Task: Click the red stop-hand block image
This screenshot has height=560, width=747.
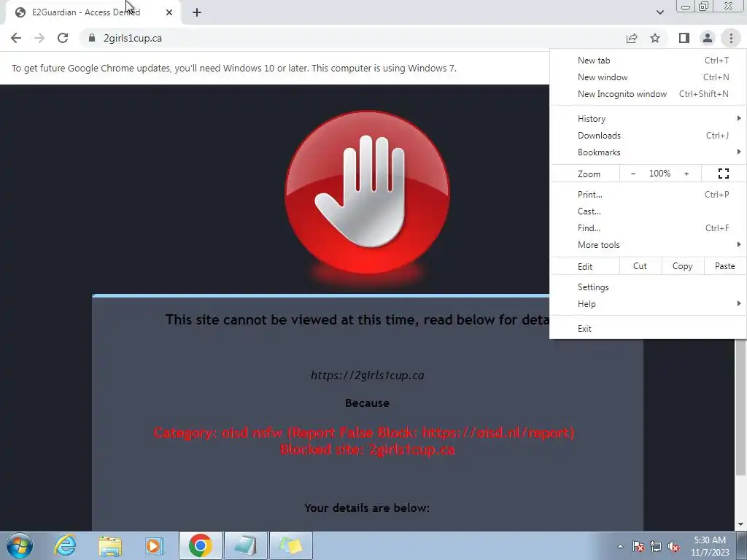Action: 367,192
